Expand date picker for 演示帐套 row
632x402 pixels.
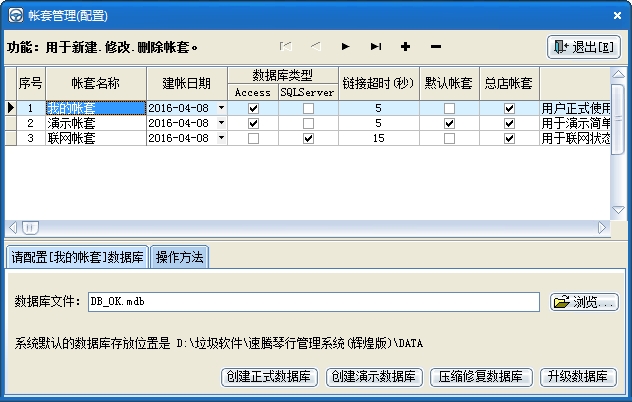pyautogui.click(x=221, y=123)
